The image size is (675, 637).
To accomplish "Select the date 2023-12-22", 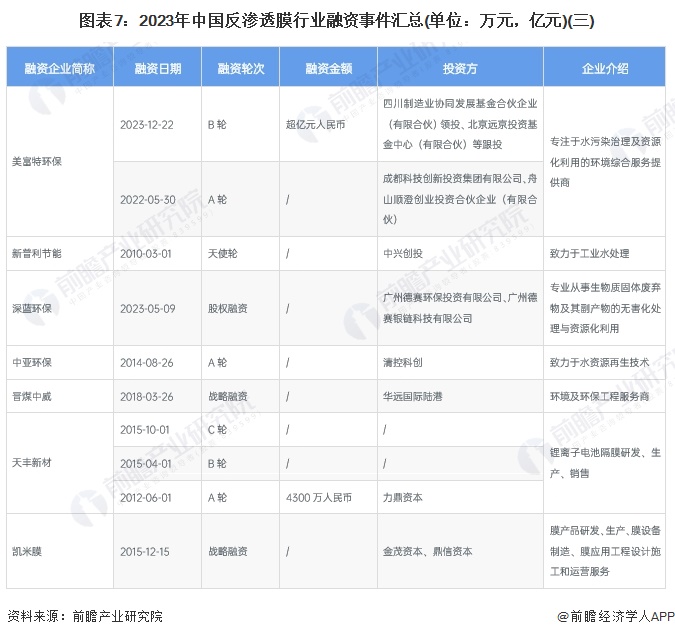I will (x=147, y=125).
